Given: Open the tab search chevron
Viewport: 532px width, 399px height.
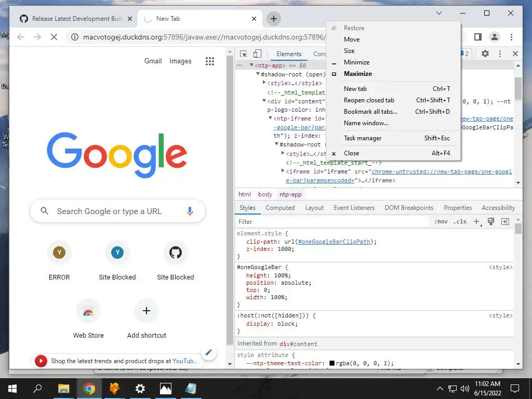Looking at the screenshot, I should pos(438,13).
